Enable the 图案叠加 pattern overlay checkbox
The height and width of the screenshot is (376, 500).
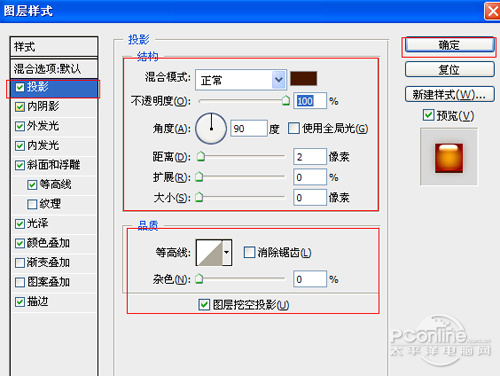tap(20, 282)
